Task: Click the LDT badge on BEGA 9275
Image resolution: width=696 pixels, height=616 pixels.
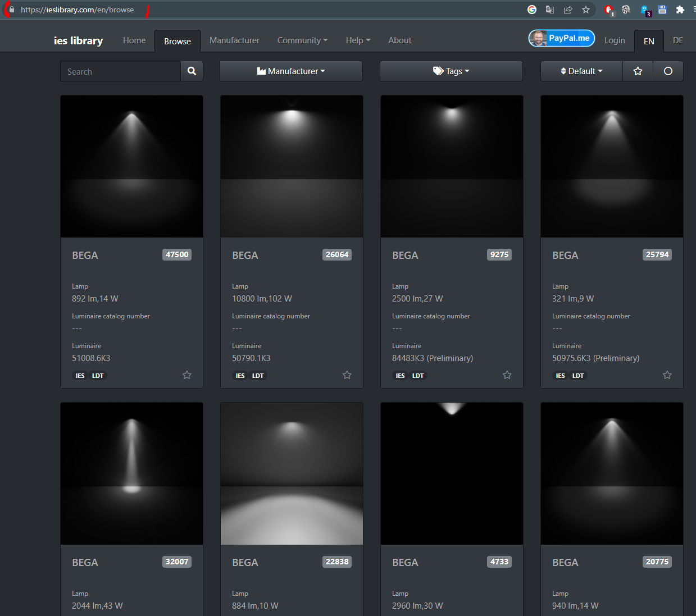Action: tap(418, 376)
